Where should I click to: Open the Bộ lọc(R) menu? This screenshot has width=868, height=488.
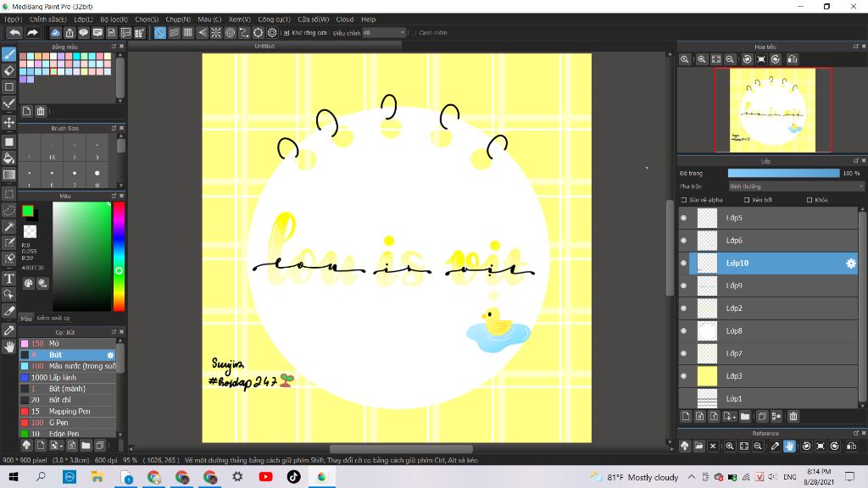click(114, 19)
